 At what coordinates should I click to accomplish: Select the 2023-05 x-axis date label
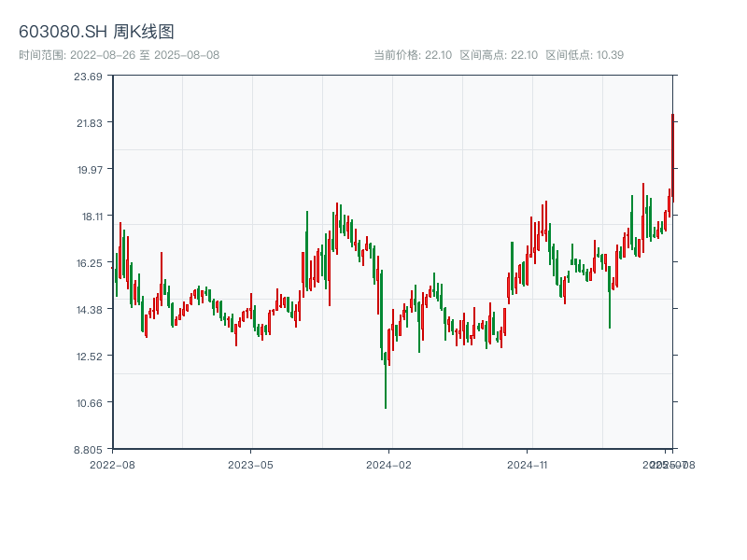click(250, 464)
